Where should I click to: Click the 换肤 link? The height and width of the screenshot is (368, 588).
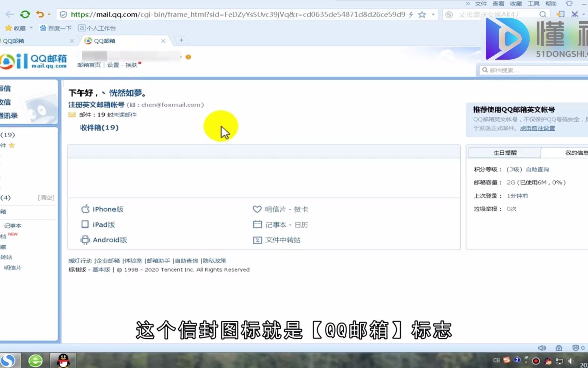[131, 65]
